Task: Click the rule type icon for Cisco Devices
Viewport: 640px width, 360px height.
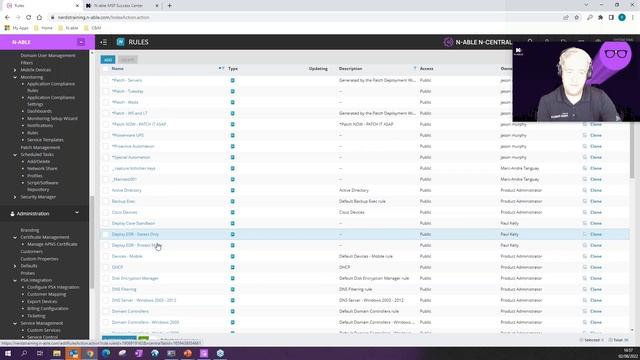Action: 233,212
